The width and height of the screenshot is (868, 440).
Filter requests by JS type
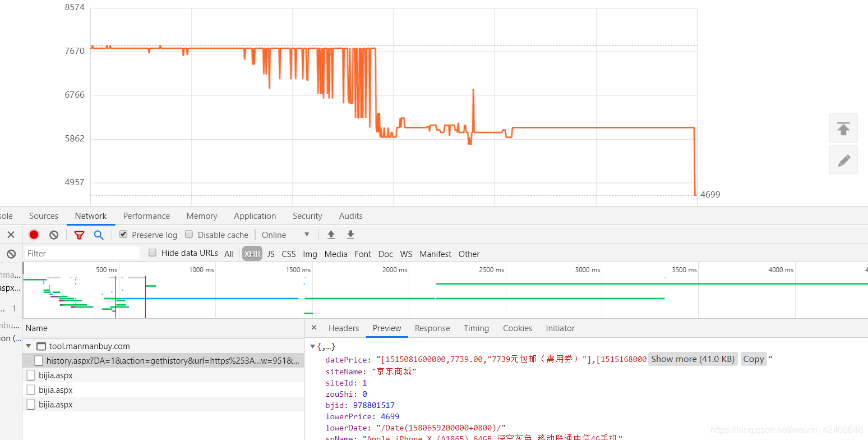[271, 254]
